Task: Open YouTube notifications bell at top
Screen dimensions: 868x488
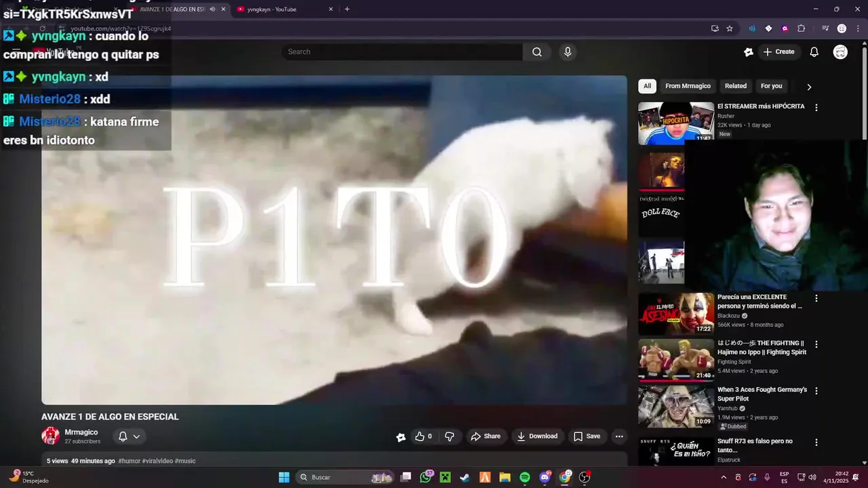Action: pyautogui.click(x=814, y=52)
